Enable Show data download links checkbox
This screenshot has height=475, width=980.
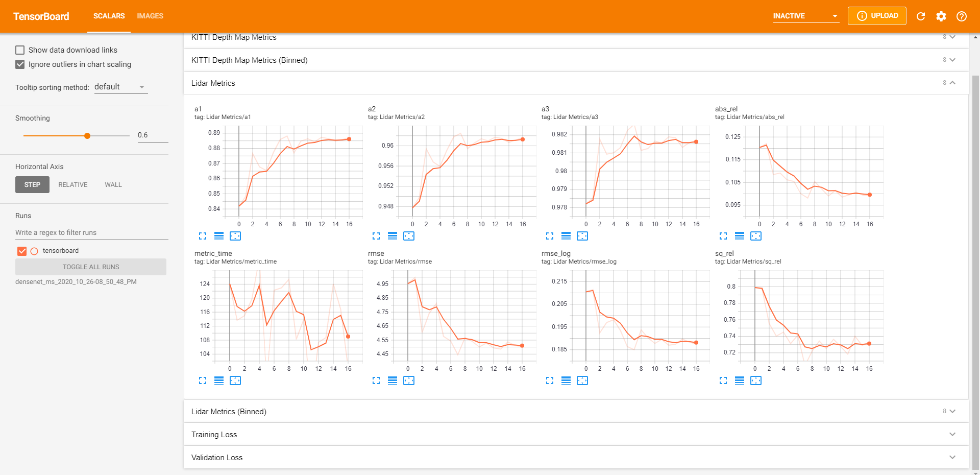(x=20, y=50)
